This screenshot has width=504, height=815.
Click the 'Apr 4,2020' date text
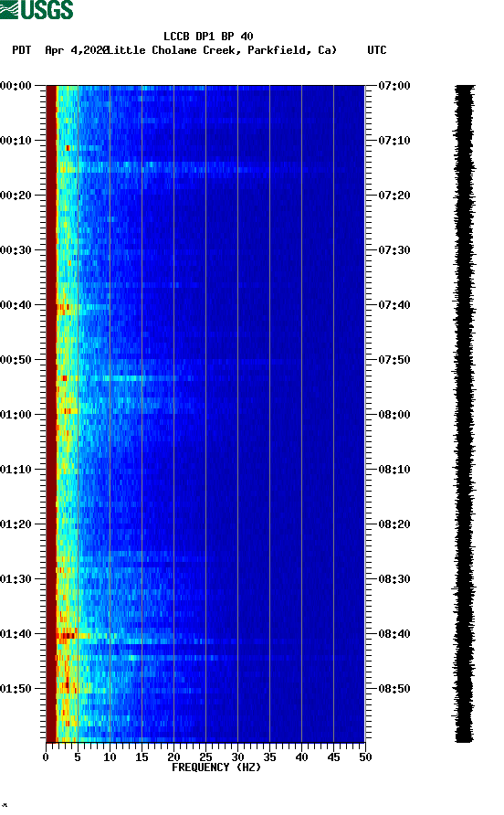(x=77, y=50)
